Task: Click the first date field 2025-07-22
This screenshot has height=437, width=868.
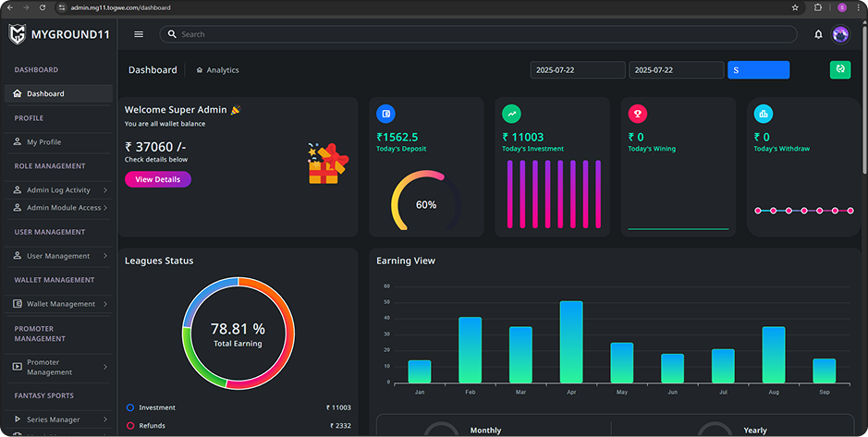Action: click(578, 70)
